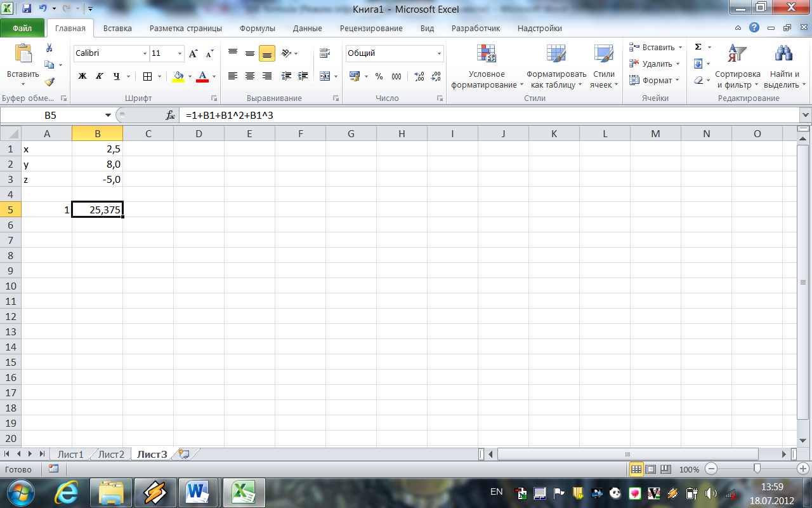The image size is (812, 508).
Task: Click the red font color A
Action: (202, 76)
